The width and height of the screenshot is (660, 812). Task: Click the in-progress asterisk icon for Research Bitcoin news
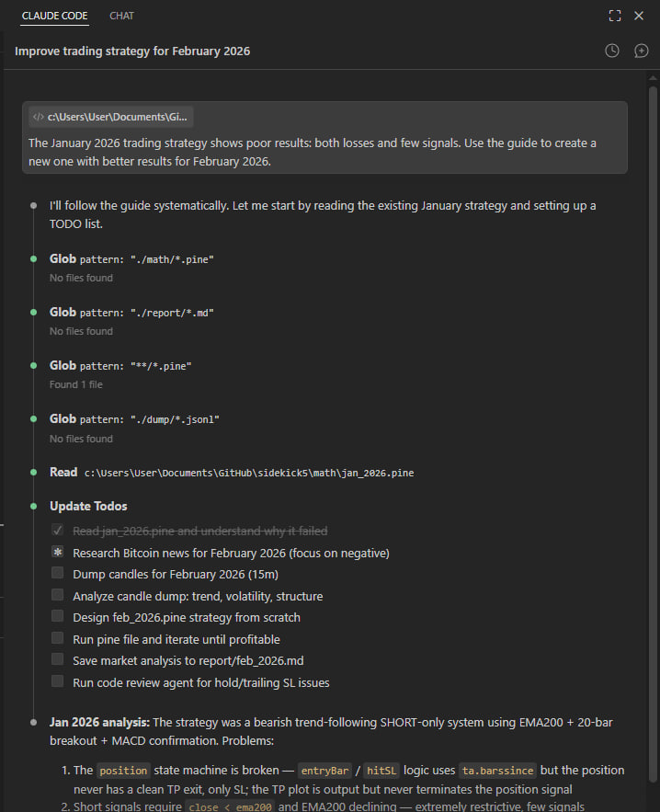click(x=57, y=553)
